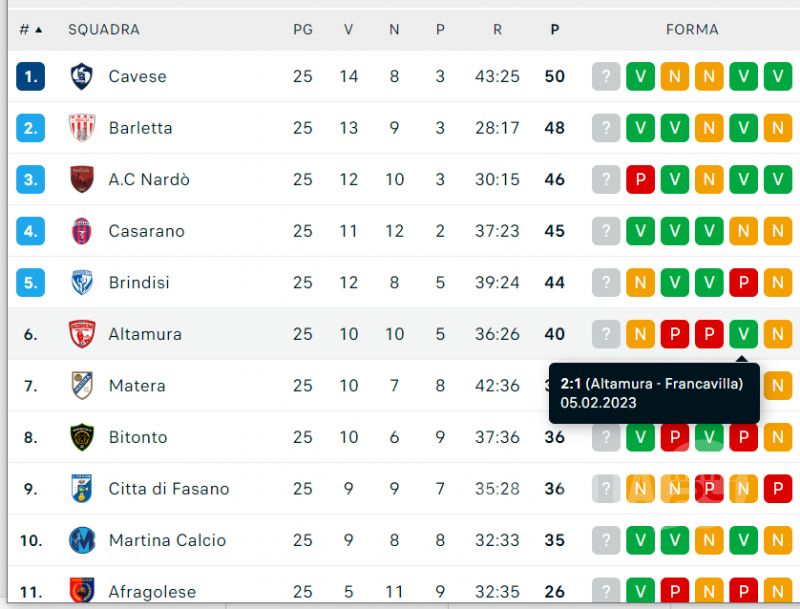
Task: Open the Brindisi club crest
Action: (x=82, y=283)
